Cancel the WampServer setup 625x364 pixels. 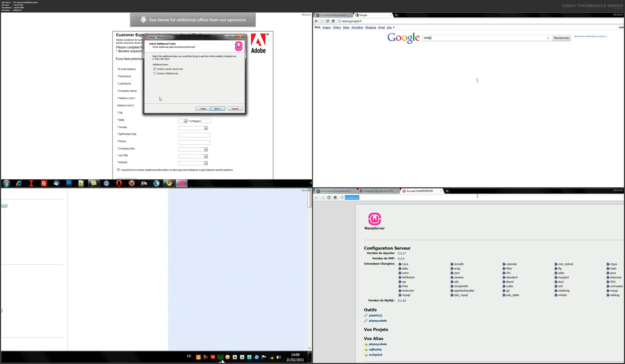click(235, 109)
